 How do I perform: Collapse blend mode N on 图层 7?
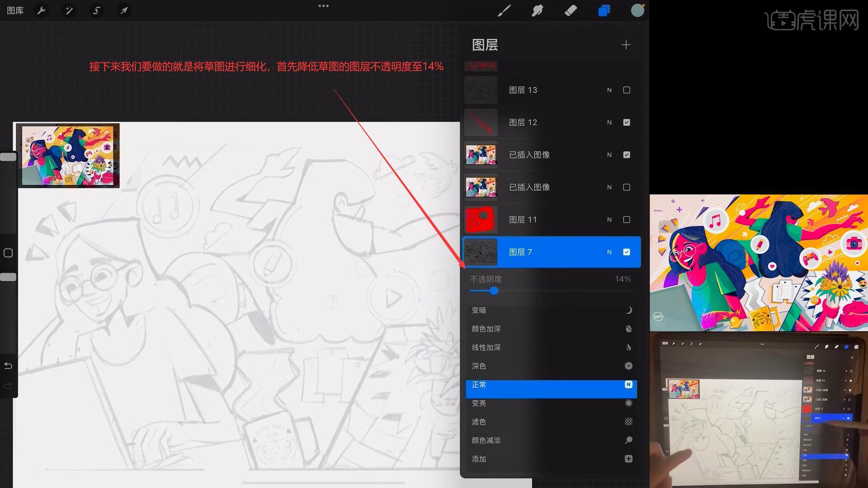pyautogui.click(x=609, y=252)
